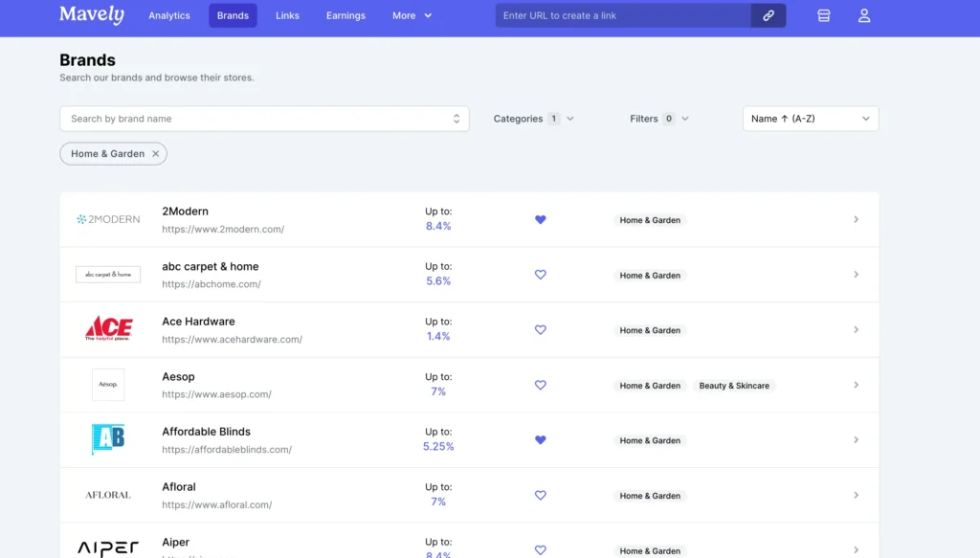Viewport: 980px width, 558px height.
Task: Open the aesop.com URL
Action: [x=216, y=394]
